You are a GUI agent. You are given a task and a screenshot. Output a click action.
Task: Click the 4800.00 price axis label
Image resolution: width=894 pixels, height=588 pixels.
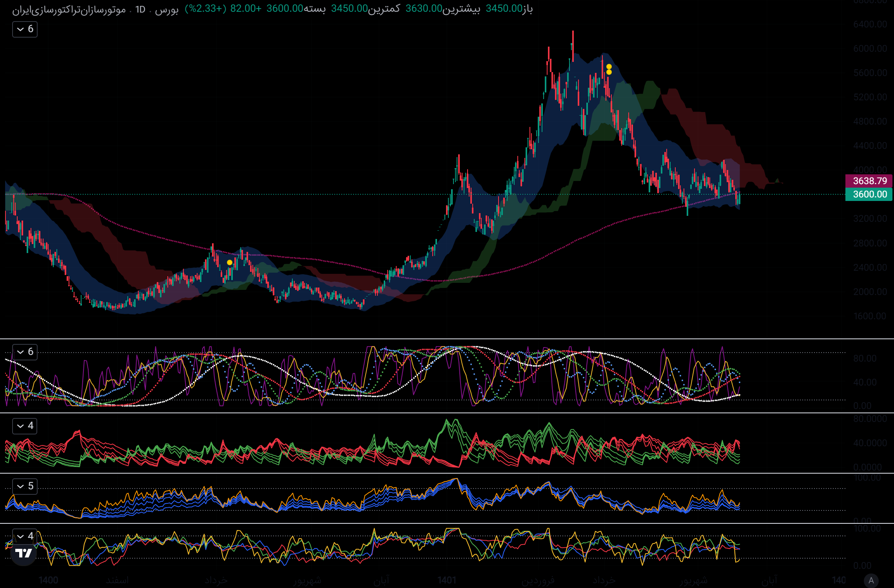[x=870, y=121]
